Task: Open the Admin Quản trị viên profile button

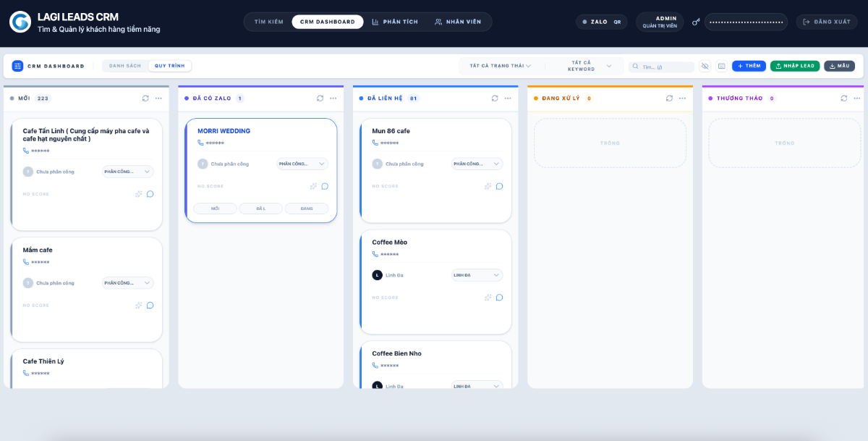Action: coord(660,22)
